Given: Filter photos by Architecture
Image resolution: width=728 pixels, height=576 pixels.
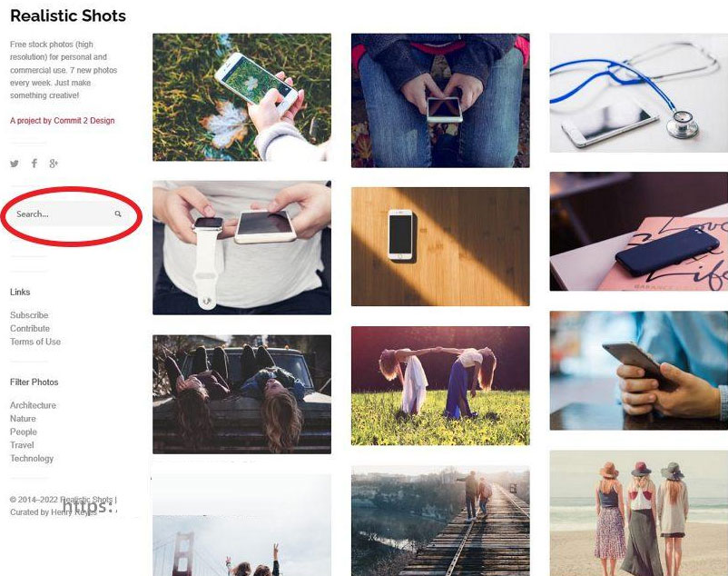Looking at the screenshot, I should point(33,405).
